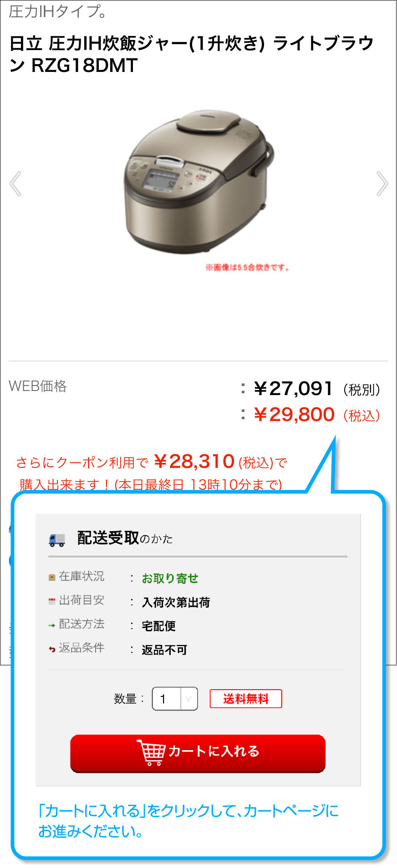Click the next image arrow on the carousel
This screenshot has height=868, width=397.
[x=382, y=184]
